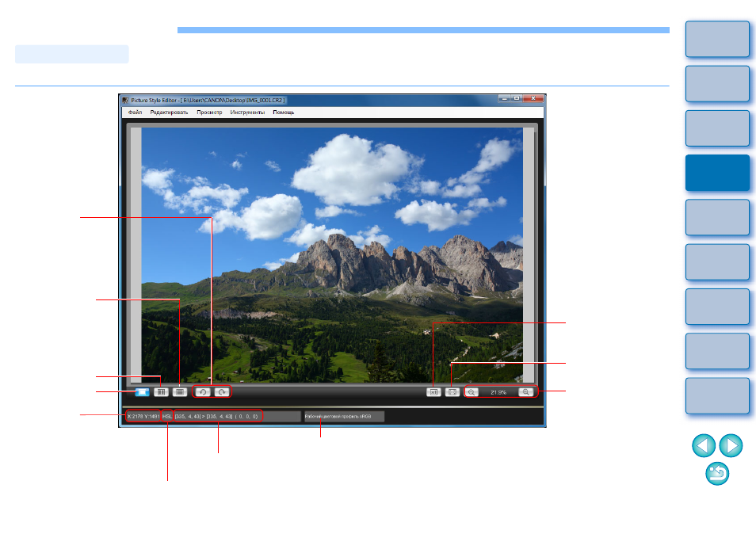Click the return-to-previous-view round button
Screen dimensions: 756x534
(x=717, y=473)
